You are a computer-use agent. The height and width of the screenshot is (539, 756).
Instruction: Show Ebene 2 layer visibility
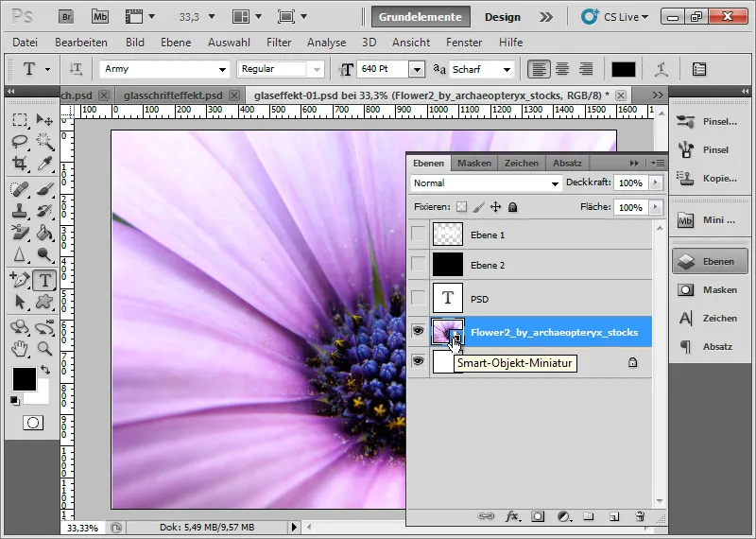[418, 265]
